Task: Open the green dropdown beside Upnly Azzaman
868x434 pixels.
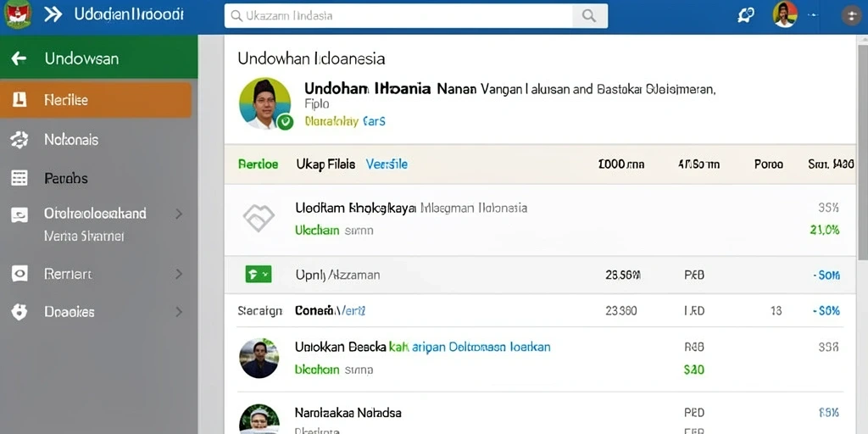Action: [x=258, y=274]
